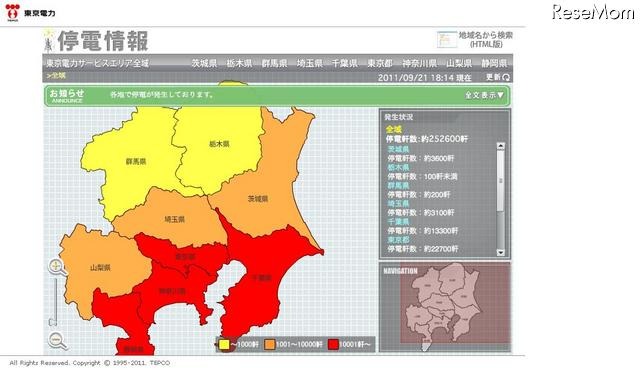The height and width of the screenshot is (371, 640).
Task: Click the refresh 更新 icon
Action: (498, 77)
